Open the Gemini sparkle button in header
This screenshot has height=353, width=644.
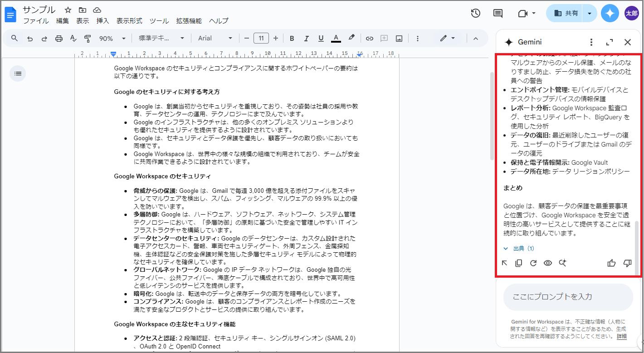[610, 14]
